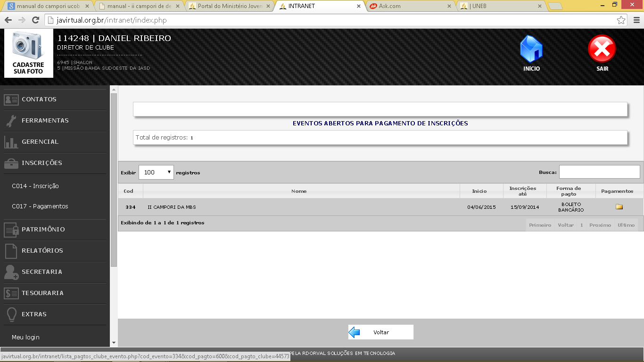Sort by Forma de pagto column header
Screen dimensions: 644x362
point(571,191)
